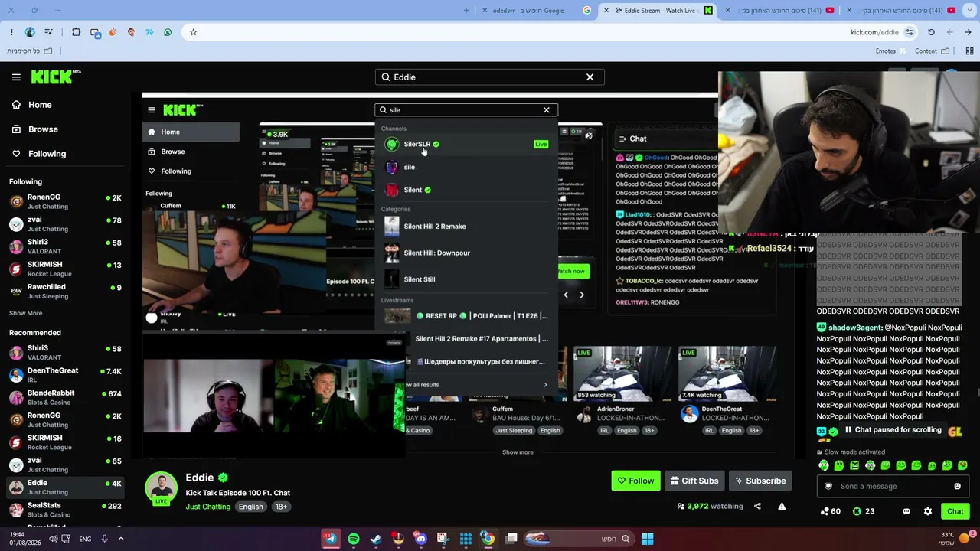The image size is (980, 551).
Task: Follow Eddie with the green Follow button
Action: point(635,481)
